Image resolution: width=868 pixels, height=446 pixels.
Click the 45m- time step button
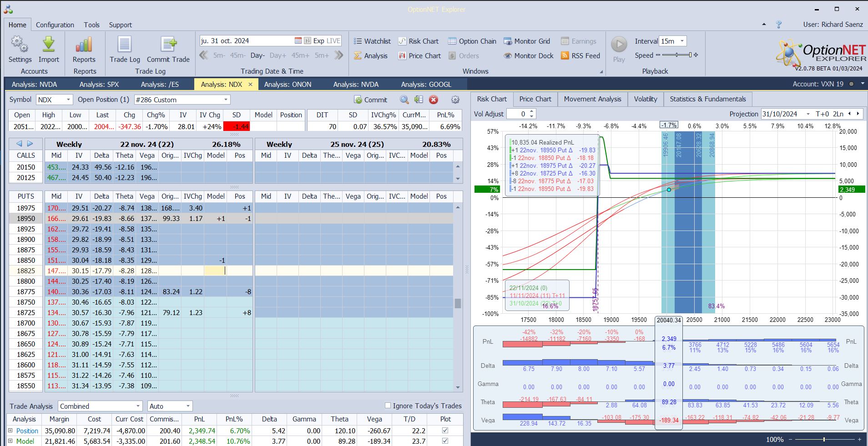point(237,55)
